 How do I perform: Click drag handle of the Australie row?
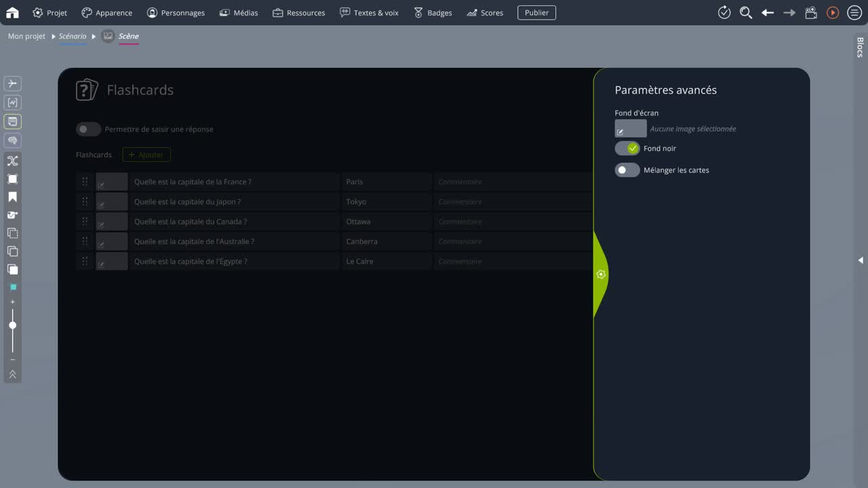pyautogui.click(x=85, y=241)
